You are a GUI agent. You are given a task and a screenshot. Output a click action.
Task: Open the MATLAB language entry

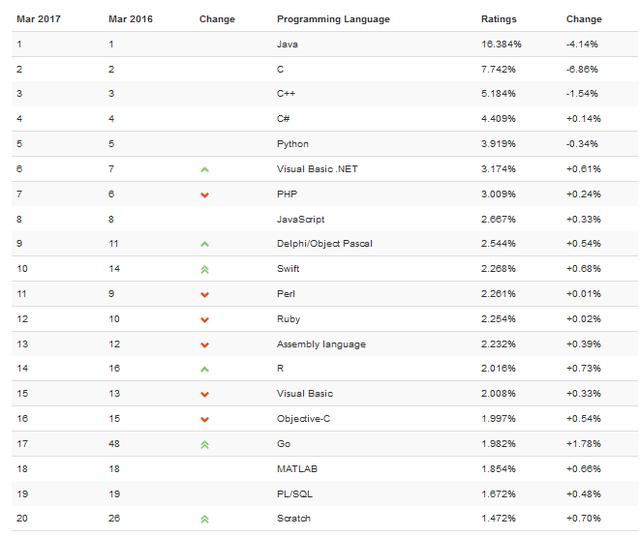tap(297, 469)
